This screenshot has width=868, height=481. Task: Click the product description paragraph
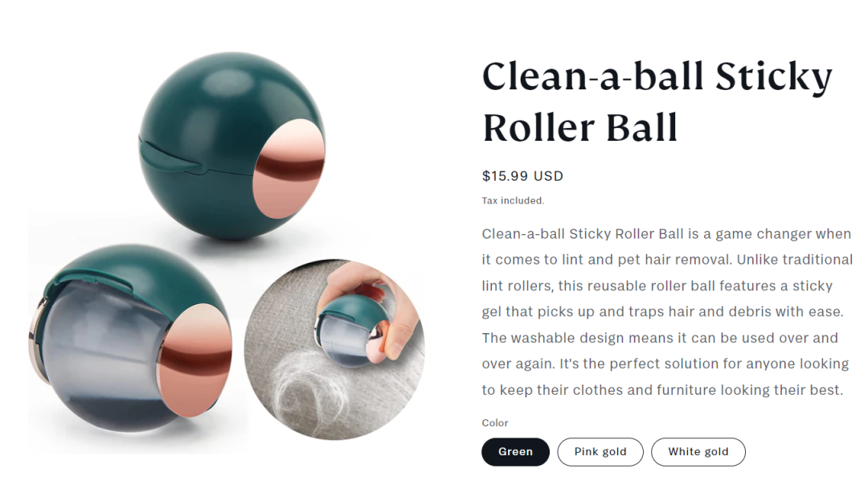(667, 312)
